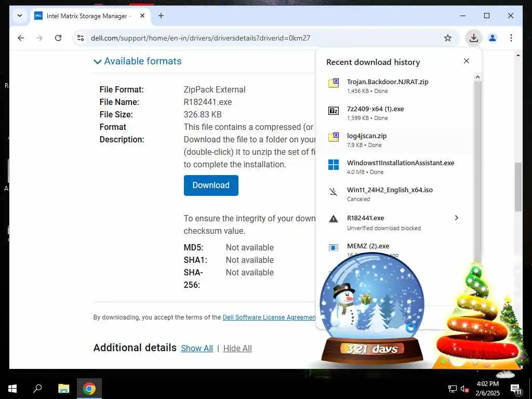
Task: Open the notification center icon
Action: [x=516, y=389]
